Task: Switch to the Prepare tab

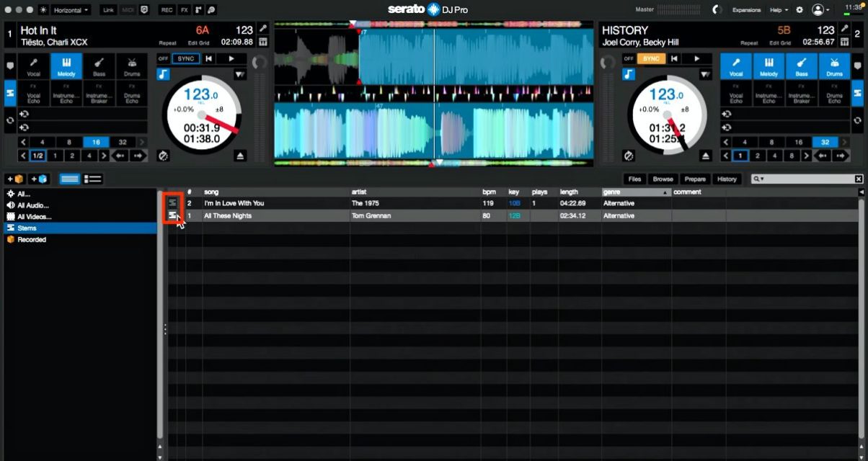Action: tap(695, 179)
